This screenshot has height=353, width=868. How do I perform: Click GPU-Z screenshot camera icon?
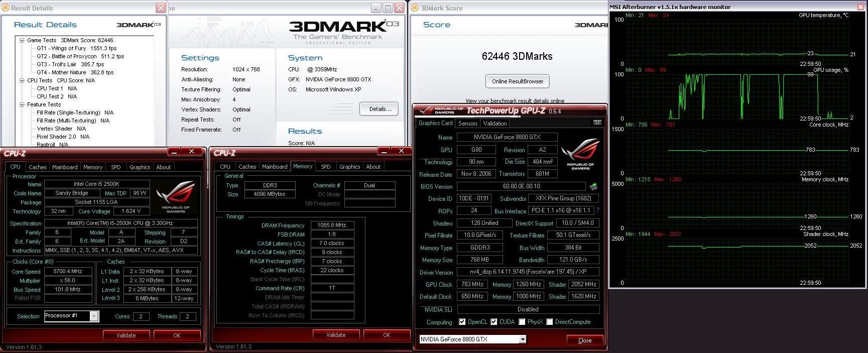pyautogui.click(x=597, y=123)
